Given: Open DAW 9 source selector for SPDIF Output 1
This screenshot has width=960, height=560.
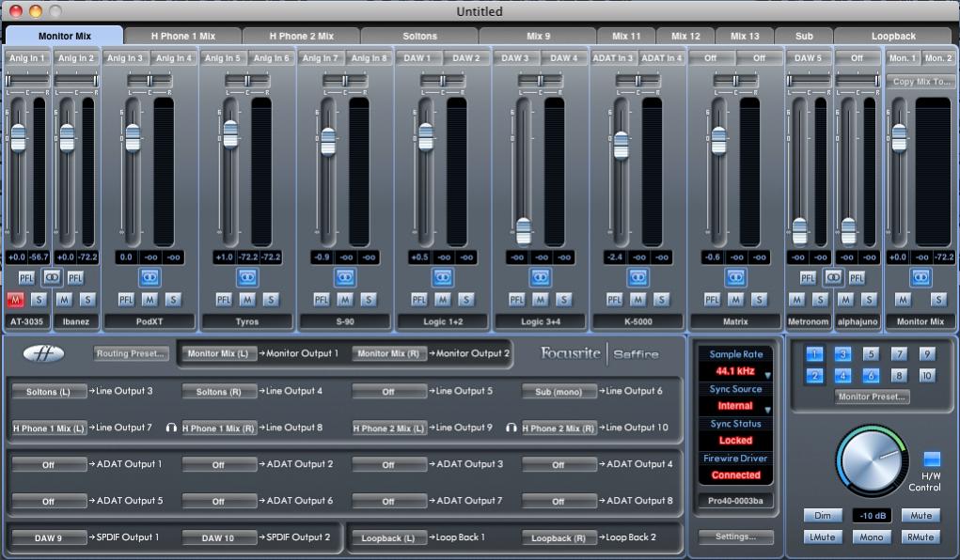Looking at the screenshot, I should 48,538.
